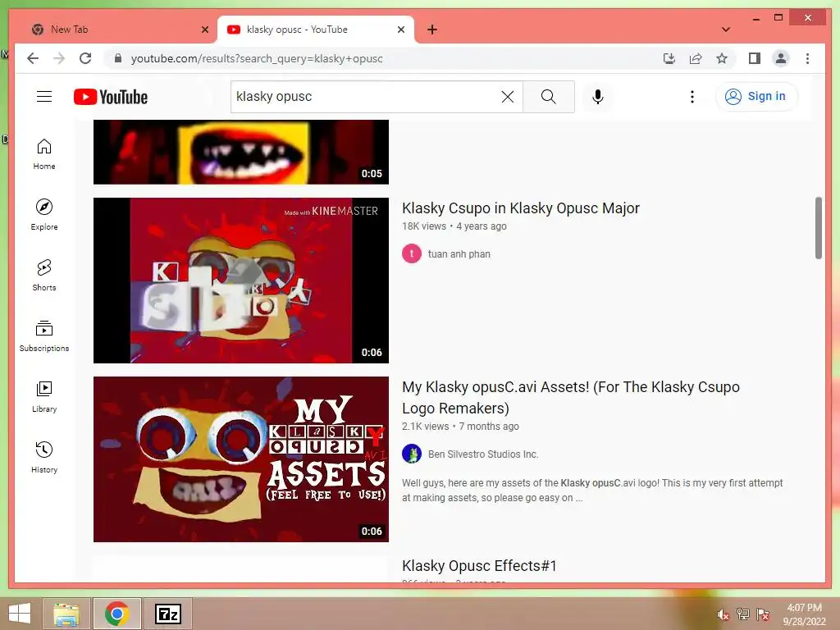Open Klasky Opusc Effects#1 video title
The image size is (840, 630).
click(479, 566)
